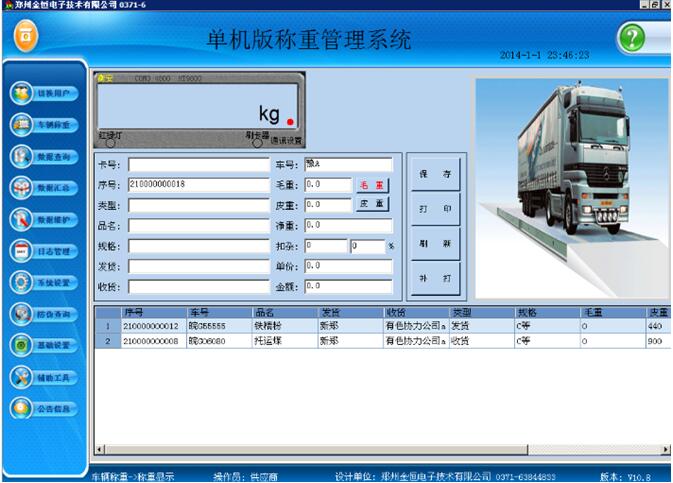
Task: Open 系统设置 with the gear icon
Action: pyautogui.click(x=44, y=283)
